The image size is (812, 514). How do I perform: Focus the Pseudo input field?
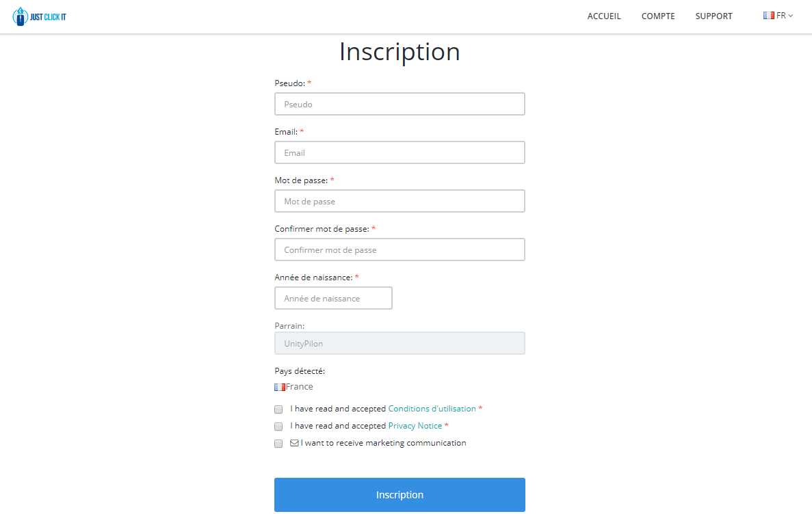[x=400, y=104]
